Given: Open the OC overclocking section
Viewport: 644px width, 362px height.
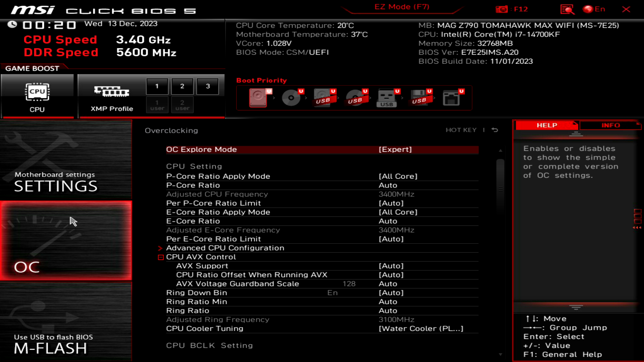Looking at the screenshot, I should coord(66,241).
